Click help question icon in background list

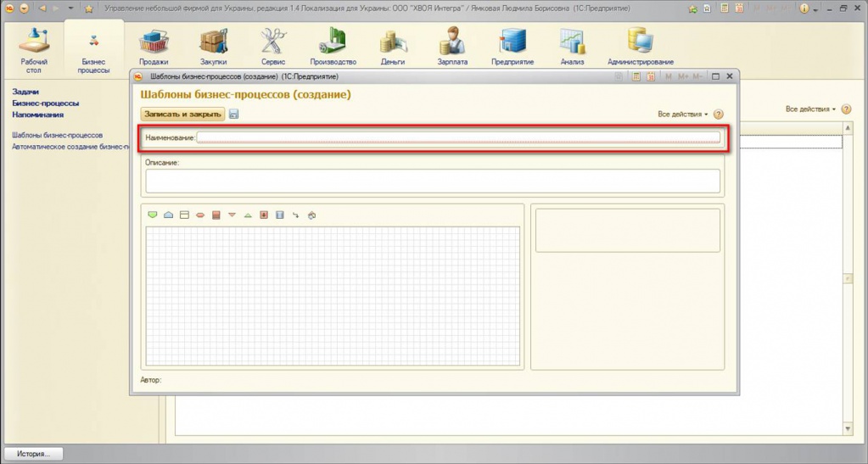tap(847, 109)
